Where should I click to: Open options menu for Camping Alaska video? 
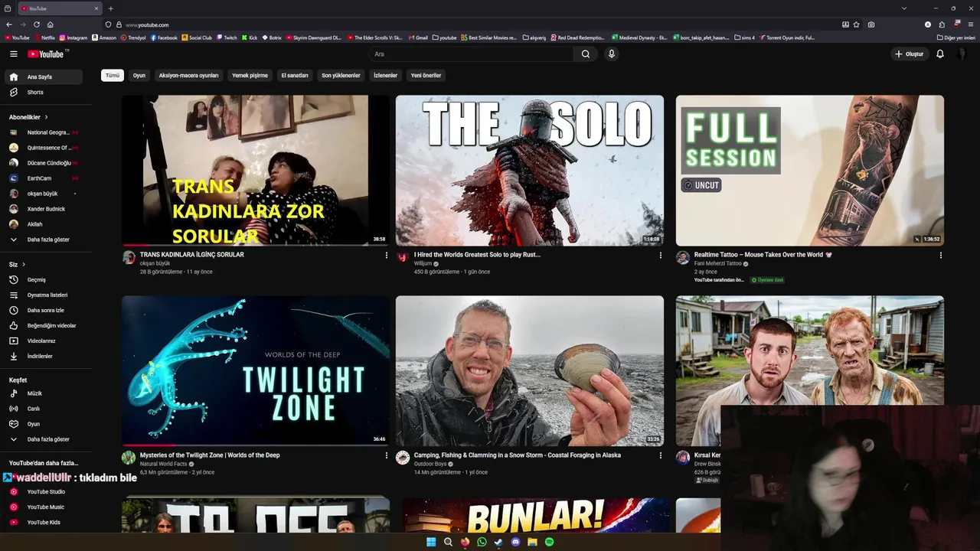pyautogui.click(x=660, y=455)
